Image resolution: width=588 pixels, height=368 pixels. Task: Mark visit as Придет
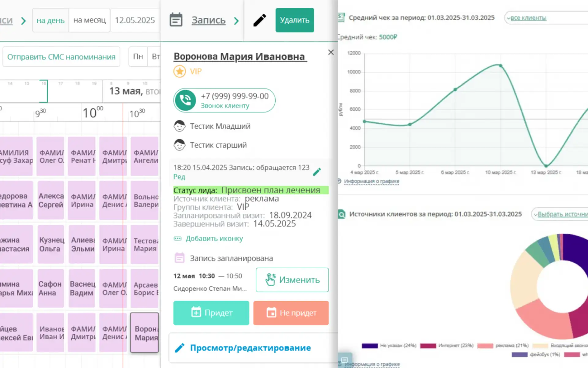(x=211, y=313)
